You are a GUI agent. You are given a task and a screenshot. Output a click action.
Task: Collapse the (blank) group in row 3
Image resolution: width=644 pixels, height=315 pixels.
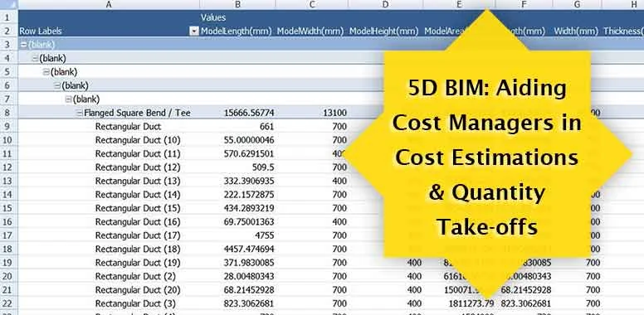[24, 44]
